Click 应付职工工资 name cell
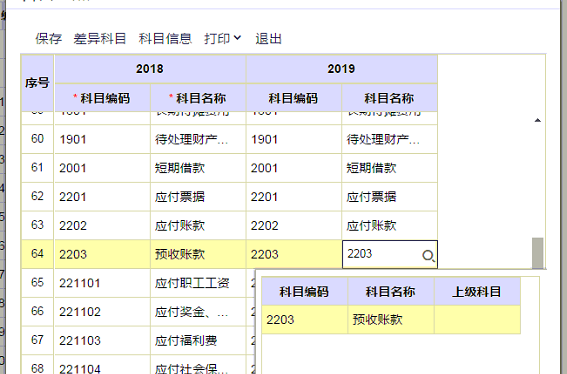 point(198,283)
